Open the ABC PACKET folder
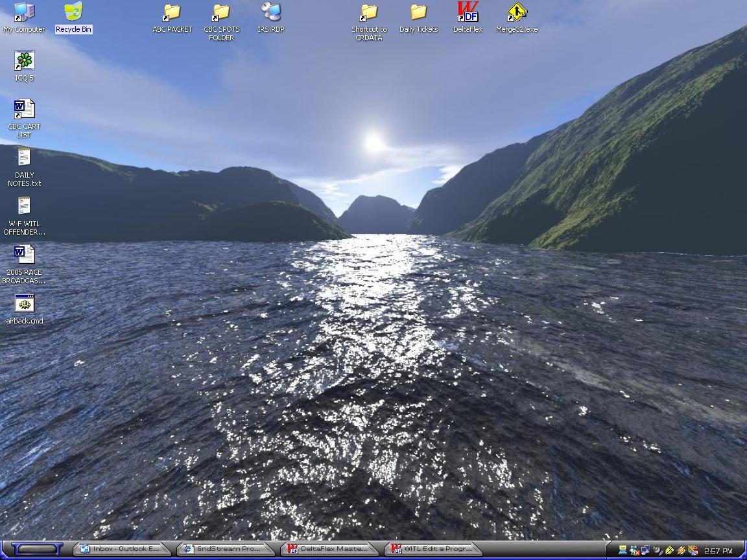Image resolution: width=747 pixels, height=560 pixels. (x=172, y=12)
